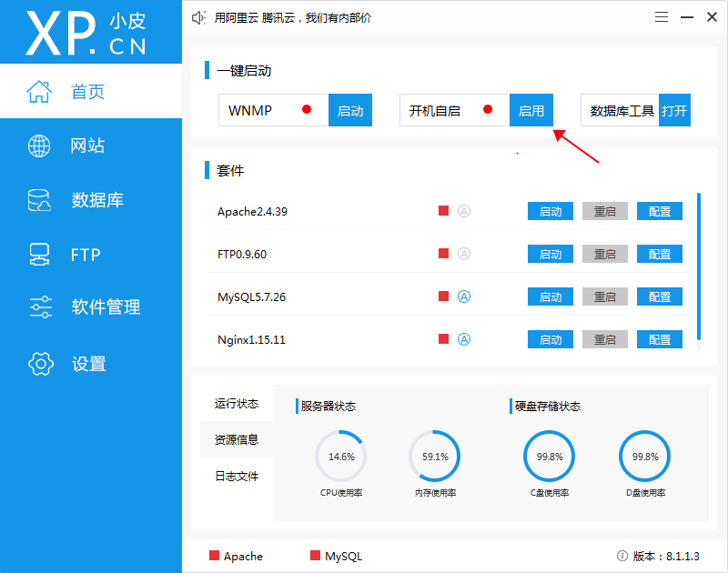Viewport: 728px width, 573px height.
Task: Click the speaker announcement icon
Action: 198,18
